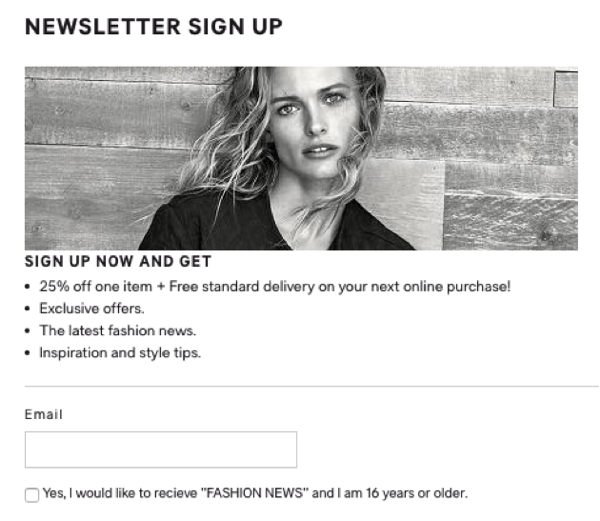Click the woman's face in the banner

[312, 119]
